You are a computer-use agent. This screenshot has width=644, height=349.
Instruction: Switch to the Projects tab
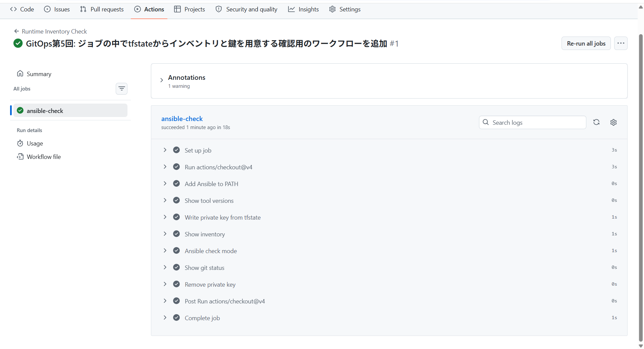point(190,9)
